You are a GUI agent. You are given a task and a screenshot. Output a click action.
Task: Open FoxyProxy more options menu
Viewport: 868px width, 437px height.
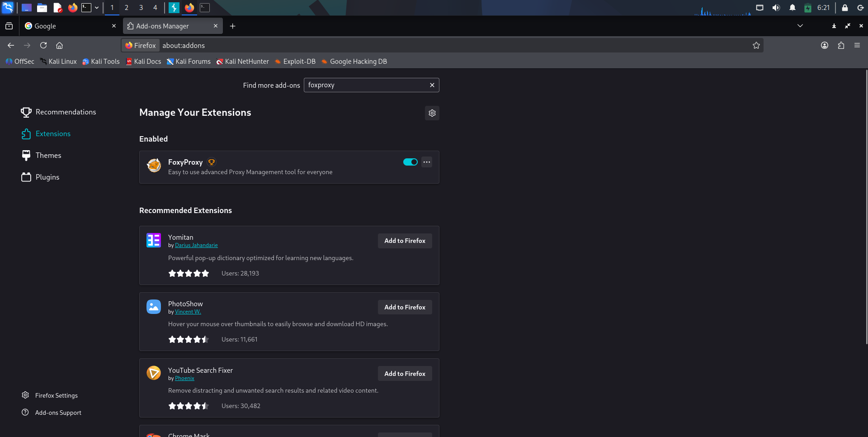pos(427,162)
